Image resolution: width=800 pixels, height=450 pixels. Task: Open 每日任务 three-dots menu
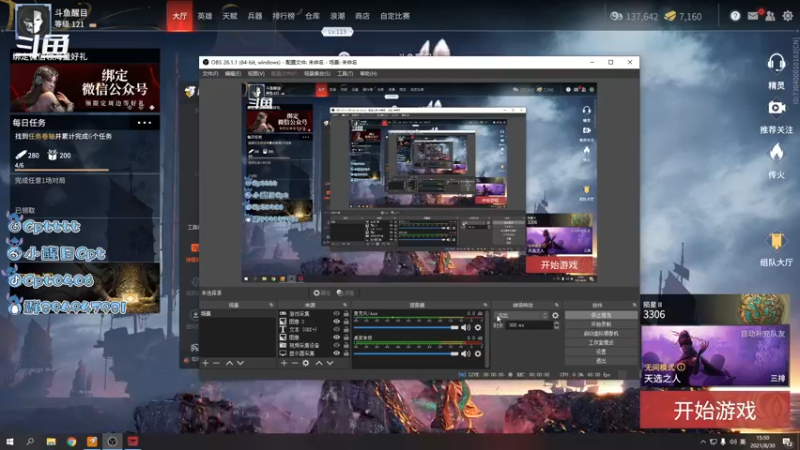144,123
